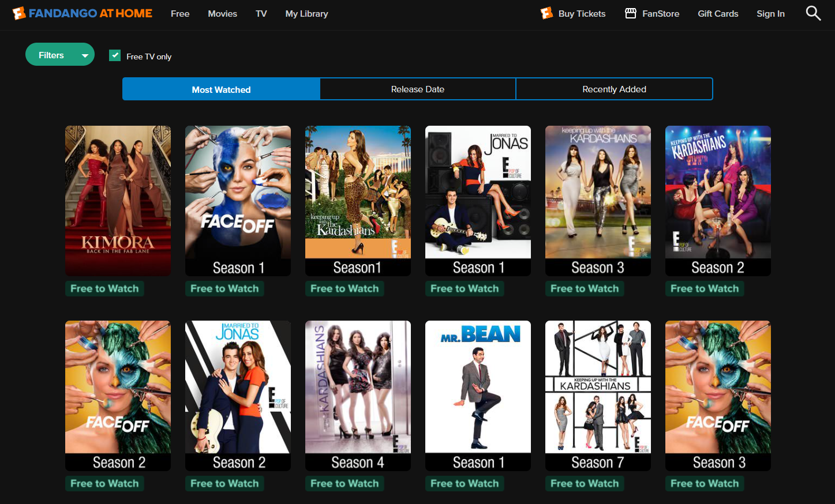
Task: Open search with the magnifying glass icon
Action: pyautogui.click(x=813, y=13)
